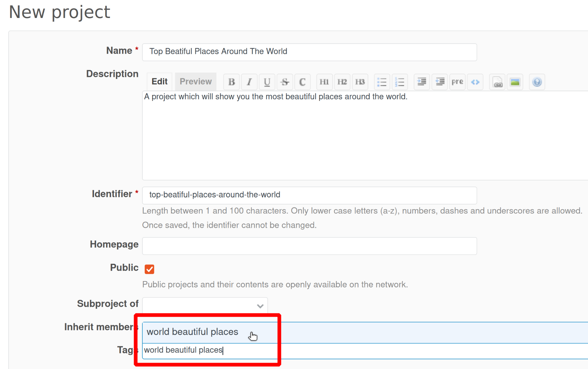Screen dimensions: 588x369
Task: Apply strikethrough formatting
Action: [285, 82]
